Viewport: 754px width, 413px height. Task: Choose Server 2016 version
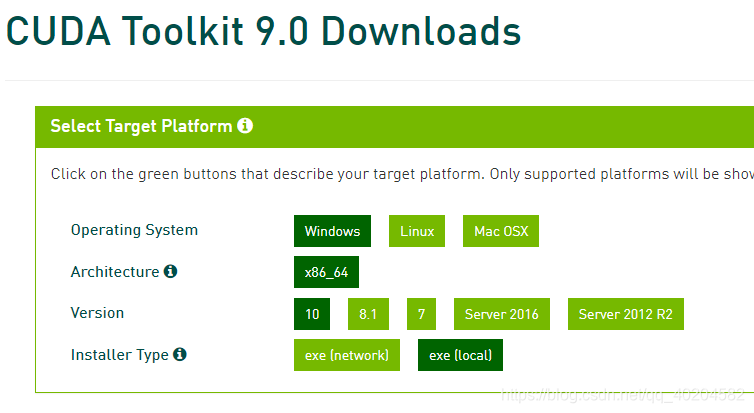[x=502, y=314]
